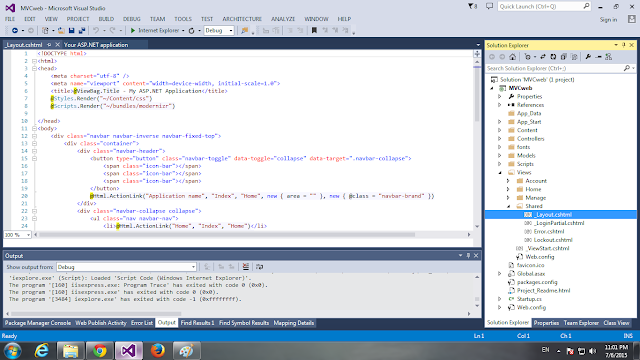Toggle Preview Selected Items in Solution Explorer
Image resolution: width=640 pixels, height=360 pixels.
(x=598, y=57)
